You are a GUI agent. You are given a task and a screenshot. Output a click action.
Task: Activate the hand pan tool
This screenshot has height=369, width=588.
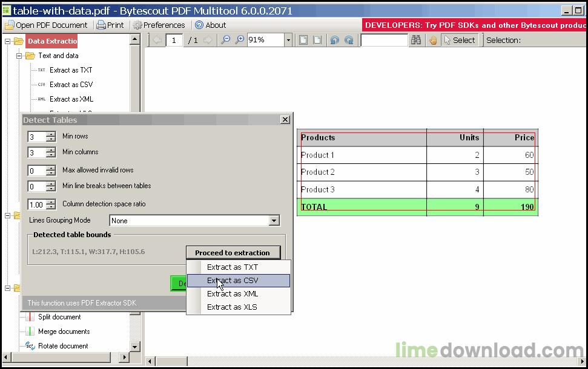coord(433,40)
